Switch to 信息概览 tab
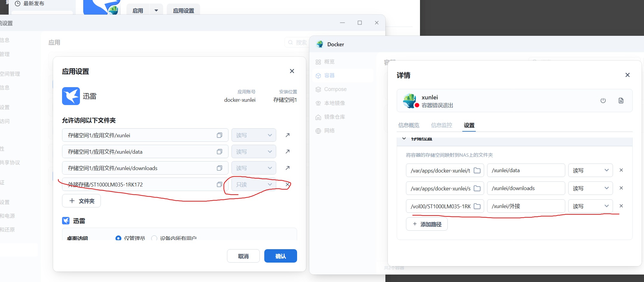This screenshot has width=644, height=282. coord(409,125)
